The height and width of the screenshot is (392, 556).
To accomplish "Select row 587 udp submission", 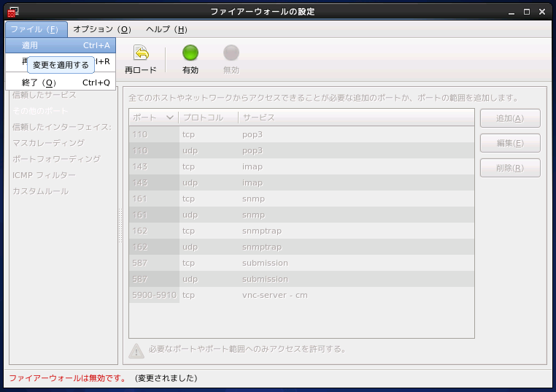I will click(302, 279).
